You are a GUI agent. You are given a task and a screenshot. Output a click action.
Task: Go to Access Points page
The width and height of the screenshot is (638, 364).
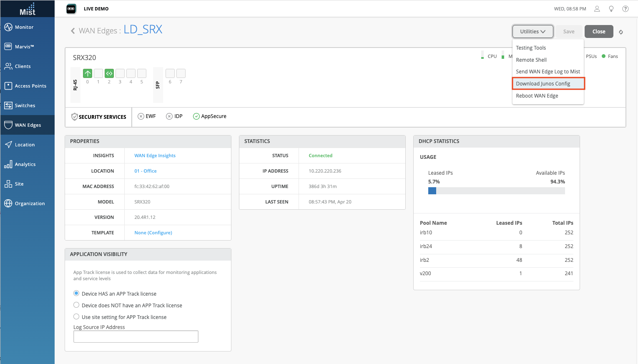(x=30, y=86)
